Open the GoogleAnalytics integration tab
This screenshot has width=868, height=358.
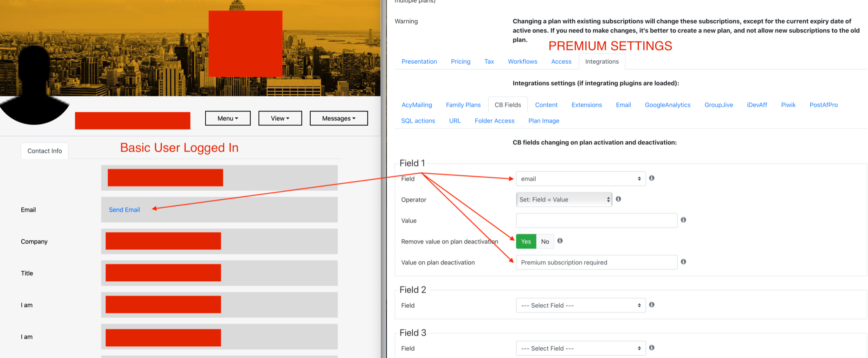(x=667, y=105)
